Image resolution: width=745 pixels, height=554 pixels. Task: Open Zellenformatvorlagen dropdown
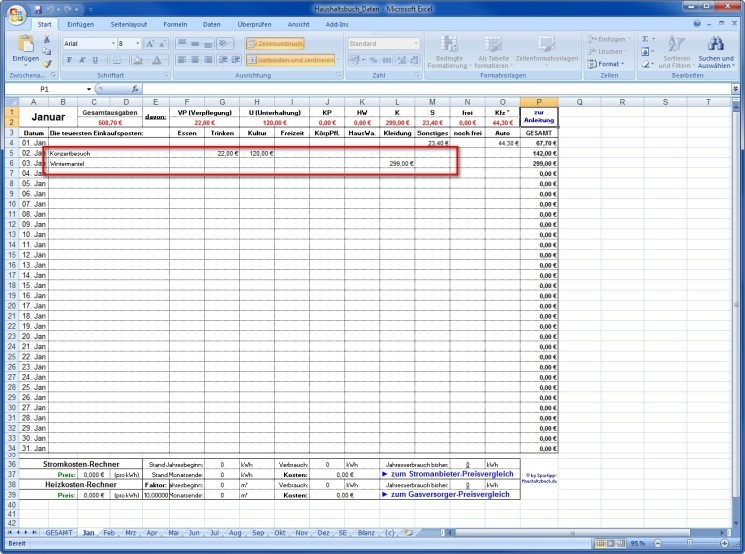pos(547,51)
